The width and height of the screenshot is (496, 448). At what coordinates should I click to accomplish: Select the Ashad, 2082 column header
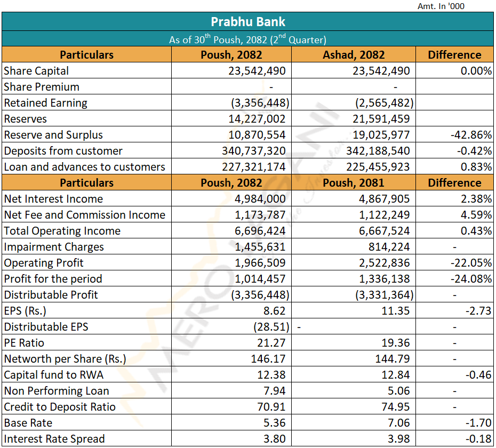pyautogui.click(x=353, y=55)
